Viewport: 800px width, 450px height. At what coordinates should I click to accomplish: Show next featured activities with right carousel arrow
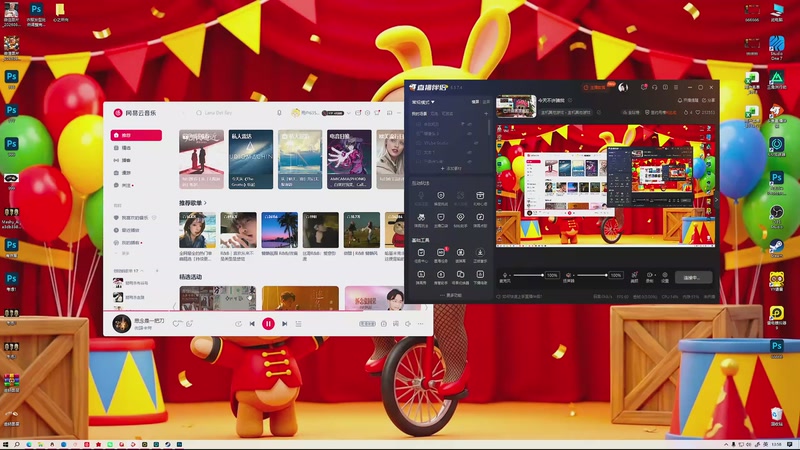(427, 307)
